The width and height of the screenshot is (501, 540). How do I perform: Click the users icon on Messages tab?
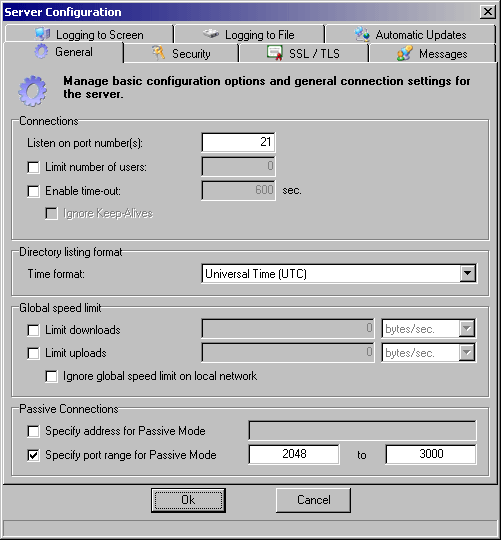tap(405, 53)
